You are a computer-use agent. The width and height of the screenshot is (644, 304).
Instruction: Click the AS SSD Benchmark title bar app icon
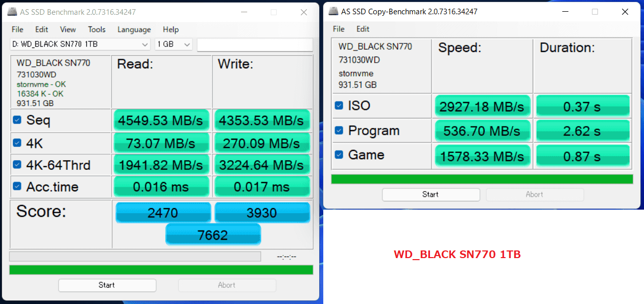coord(12,12)
